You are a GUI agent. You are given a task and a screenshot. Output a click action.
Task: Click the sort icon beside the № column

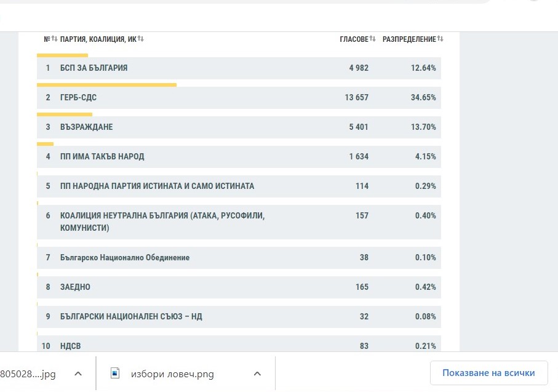[x=54, y=39]
